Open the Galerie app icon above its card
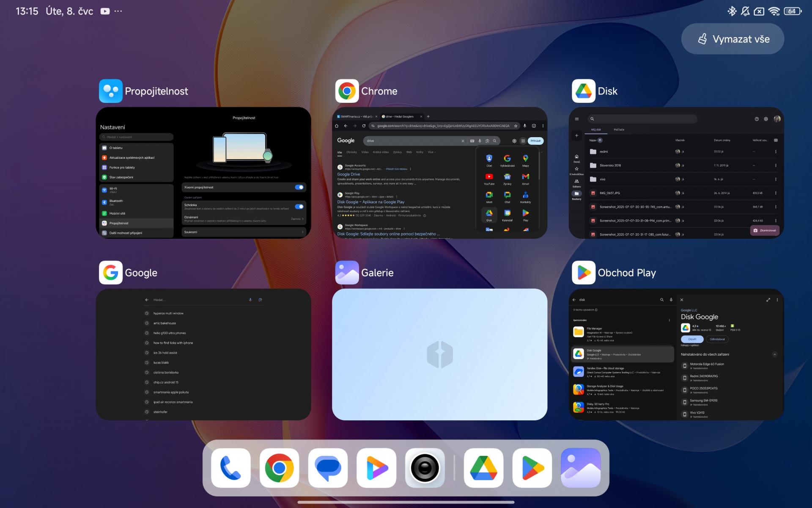This screenshot has width=812, height=508. point(347,273)
